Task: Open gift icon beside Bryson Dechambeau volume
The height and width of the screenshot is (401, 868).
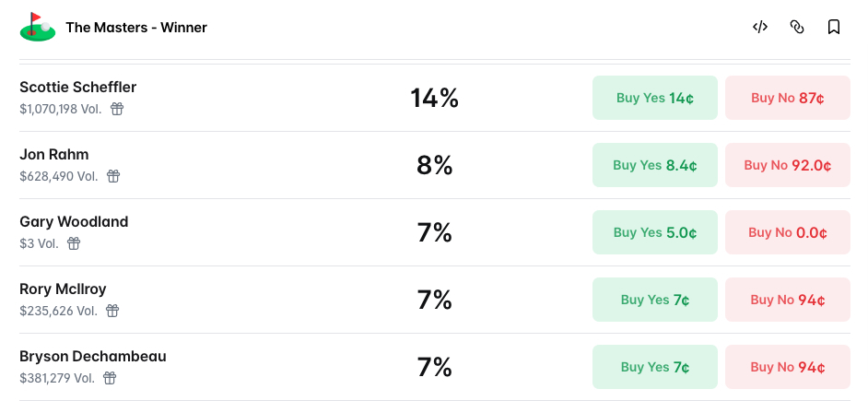Action: (x=110, y=378)
